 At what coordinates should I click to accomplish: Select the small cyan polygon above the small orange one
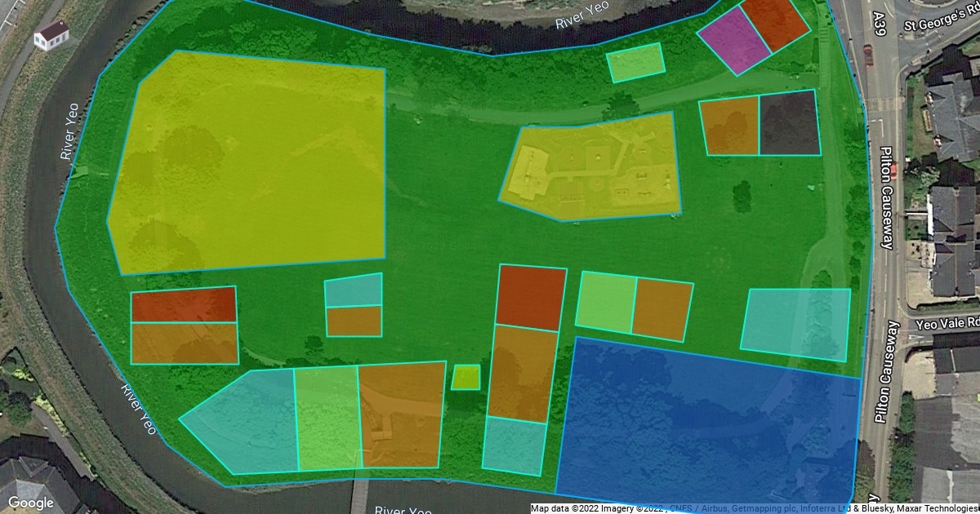(x=353, y=290)
